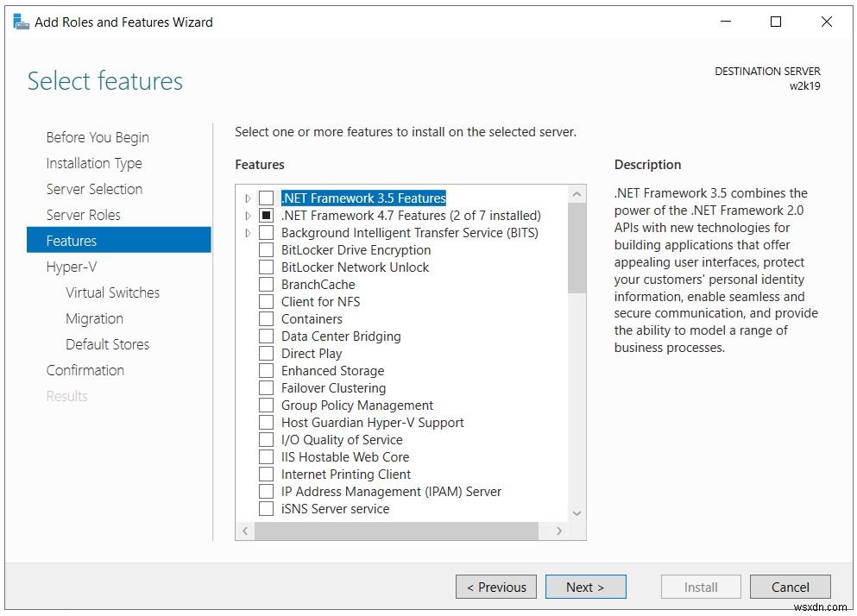Open the Server Roles page in the sidebar
The width and height of the screenshot is (857, 616).
point(84,214)
